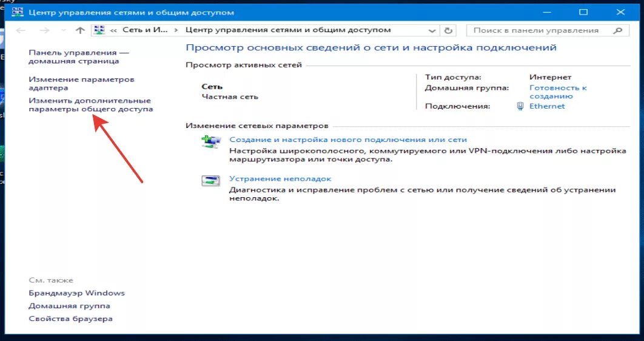Click the Forward navigation arrow
The width and height of the screenshot is (644, 341).
(x=44, y=30)
